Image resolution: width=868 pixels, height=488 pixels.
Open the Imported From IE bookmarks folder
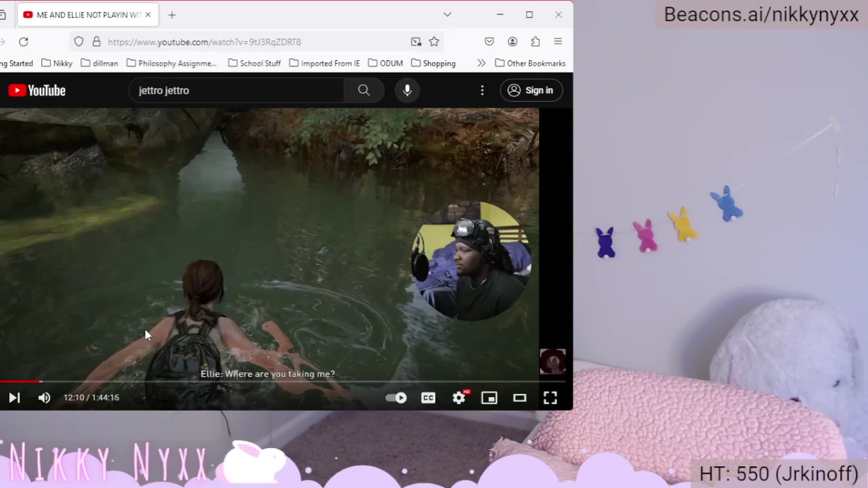[x=325, y=63]
